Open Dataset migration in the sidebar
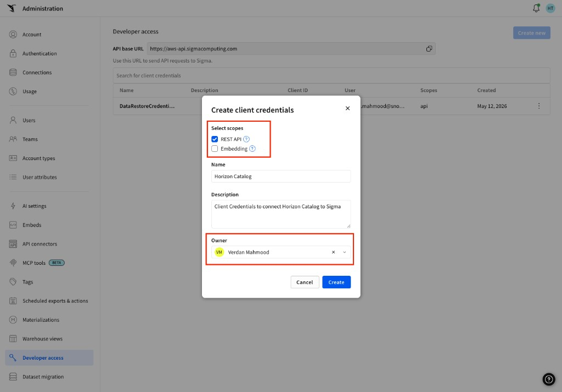Image resolution: width=562 pixels, height=392 pixels. (x=43, y=377)
